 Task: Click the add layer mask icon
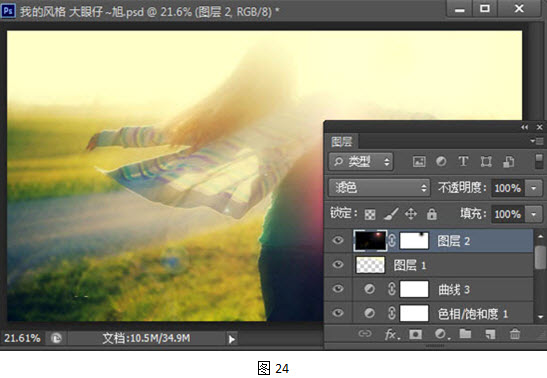[x=415, y=334]
